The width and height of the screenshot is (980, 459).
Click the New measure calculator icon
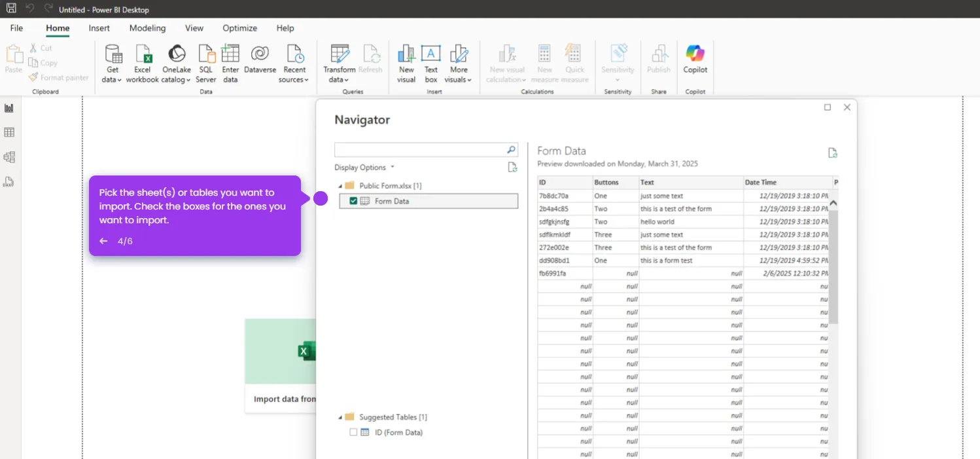tap(544, 54)
